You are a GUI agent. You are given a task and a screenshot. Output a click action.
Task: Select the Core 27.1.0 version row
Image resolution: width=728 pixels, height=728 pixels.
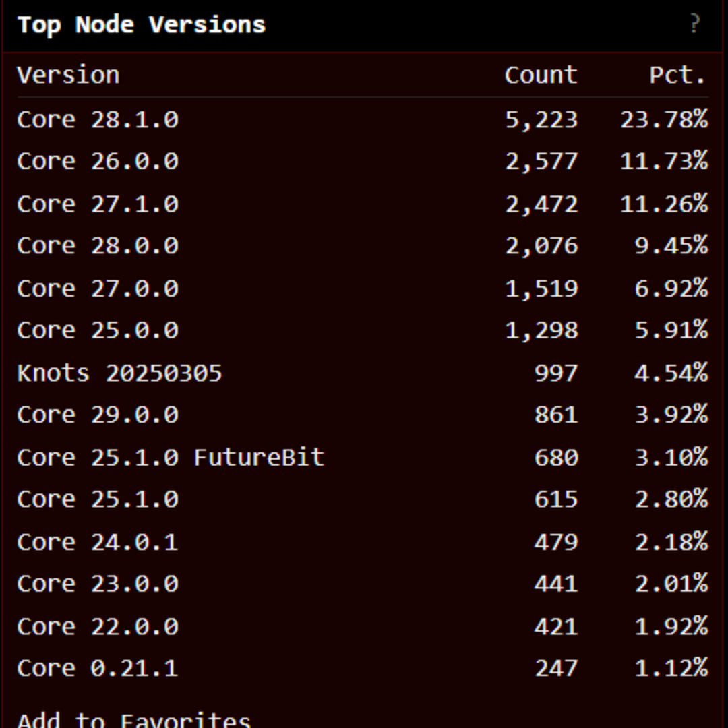point(363,204)
